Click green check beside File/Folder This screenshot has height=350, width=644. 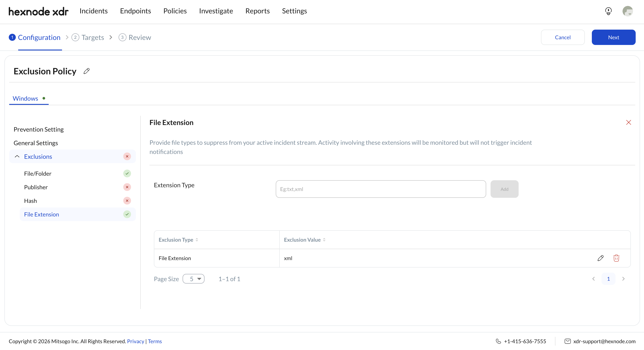tap(127, 174)
